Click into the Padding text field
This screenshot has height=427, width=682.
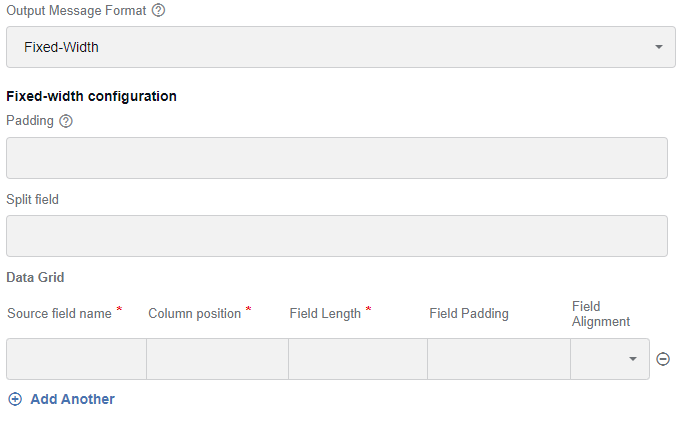(337, 158)
